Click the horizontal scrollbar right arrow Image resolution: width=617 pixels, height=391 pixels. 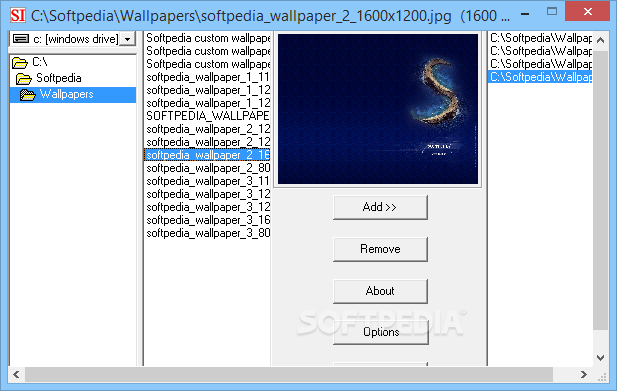[584, 374]
